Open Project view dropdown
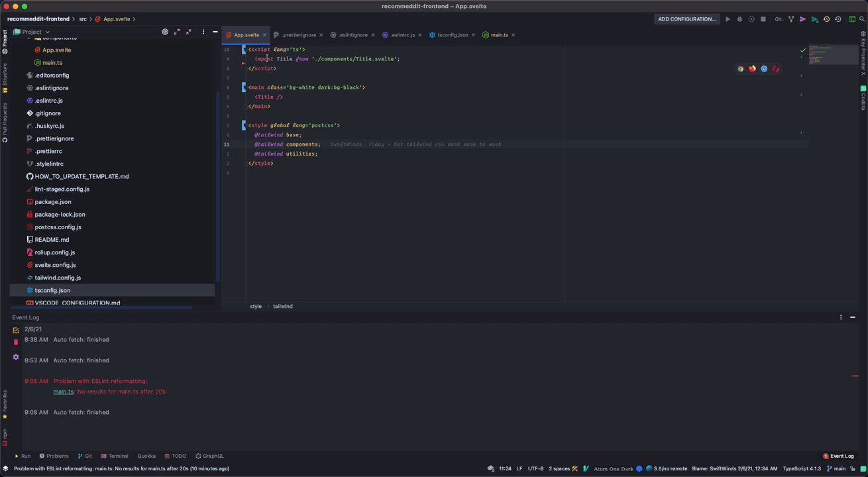The width and height of the screenshot is (868, 477). click(x=32, y=32)
